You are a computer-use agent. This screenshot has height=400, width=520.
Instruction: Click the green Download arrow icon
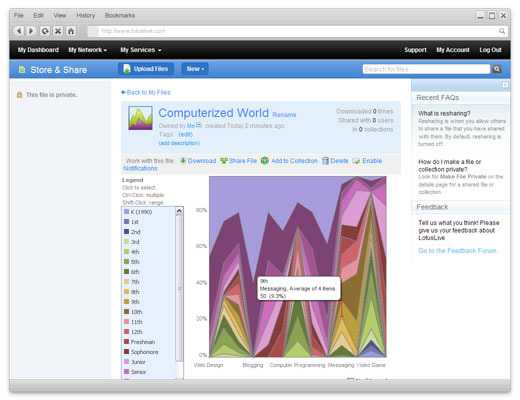(x=183, y=161)
